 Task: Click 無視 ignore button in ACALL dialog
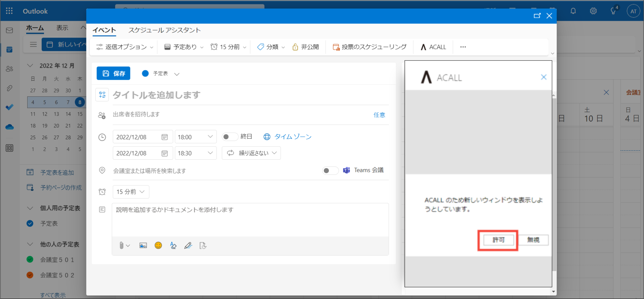[x=533, y=240]
